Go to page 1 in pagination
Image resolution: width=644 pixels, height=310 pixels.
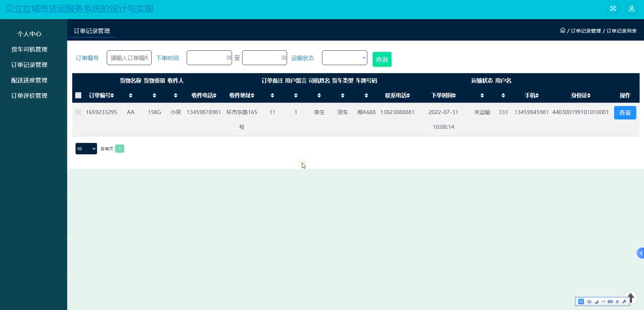120,149
